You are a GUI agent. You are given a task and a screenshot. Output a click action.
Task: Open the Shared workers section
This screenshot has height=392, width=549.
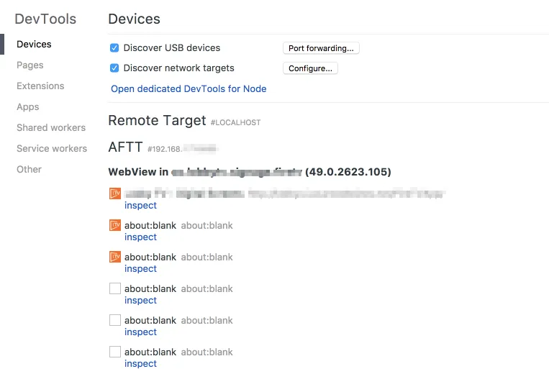51,128
